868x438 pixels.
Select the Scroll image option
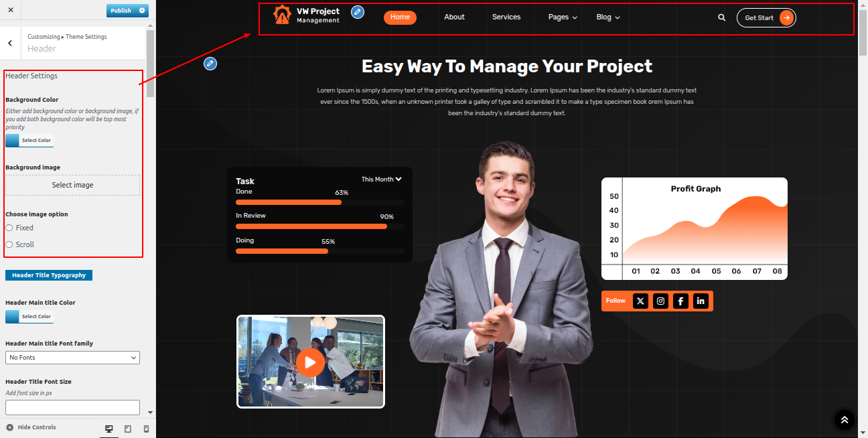[9, 244]
